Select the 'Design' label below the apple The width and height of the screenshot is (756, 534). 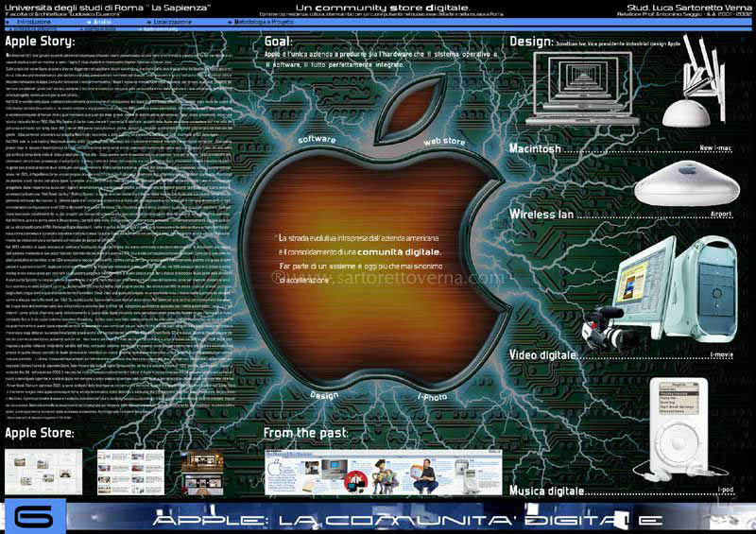coord(324,395)
